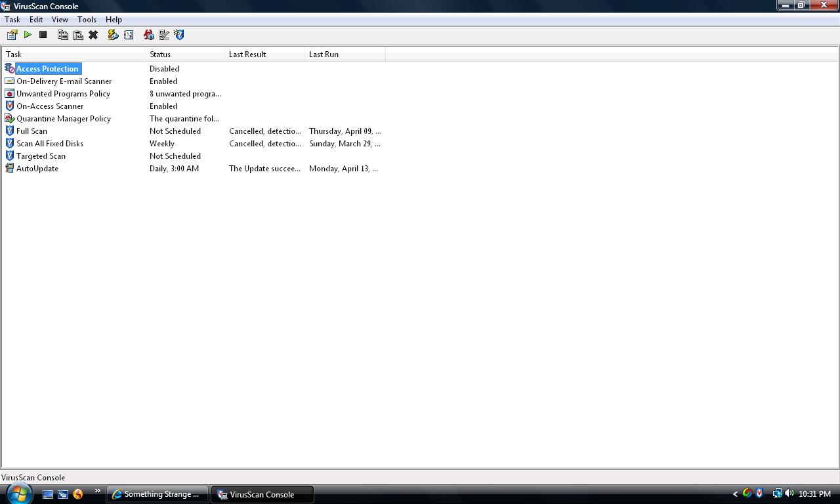Click the Quarantine Manager Policy icon
This screenshot has height=504, width=840.
click(10, 118)
